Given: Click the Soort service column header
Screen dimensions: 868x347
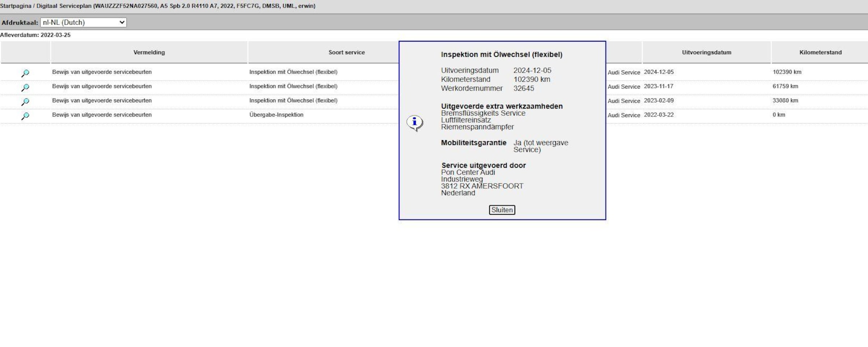Looking at the screenshot, I should (346, 52).
